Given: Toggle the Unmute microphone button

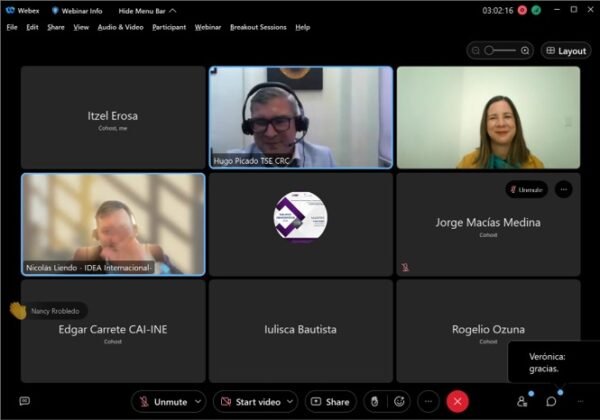Looking at the screenshot, I should (163, 402).
